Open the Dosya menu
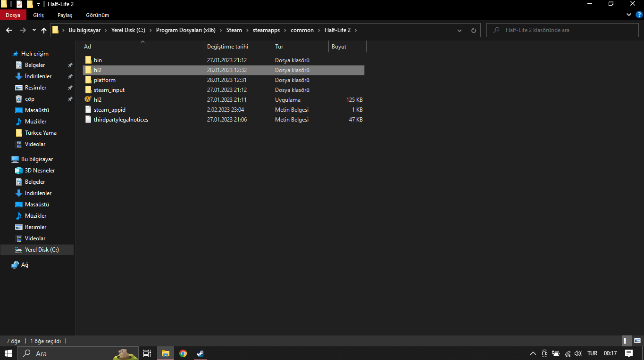This screenshot has height=360, width=644. [13, 15]
